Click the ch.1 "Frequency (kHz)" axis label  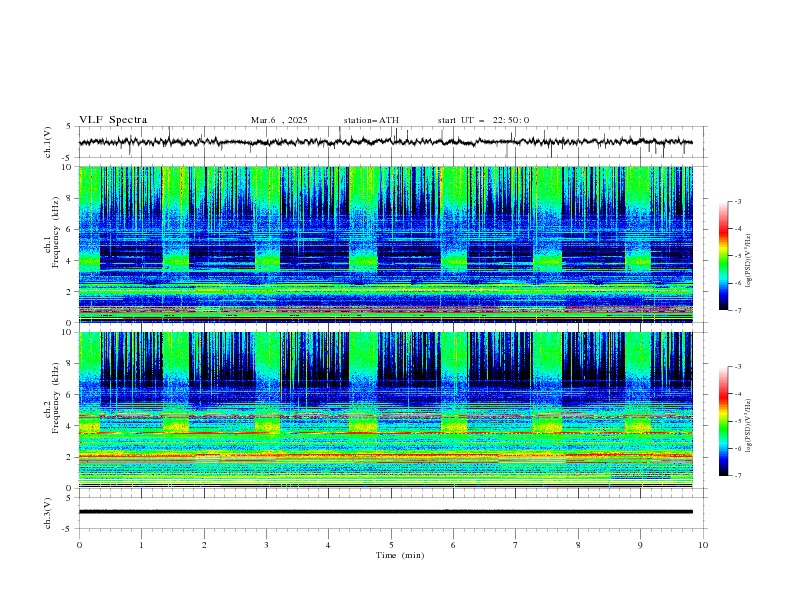click(56, 233)
